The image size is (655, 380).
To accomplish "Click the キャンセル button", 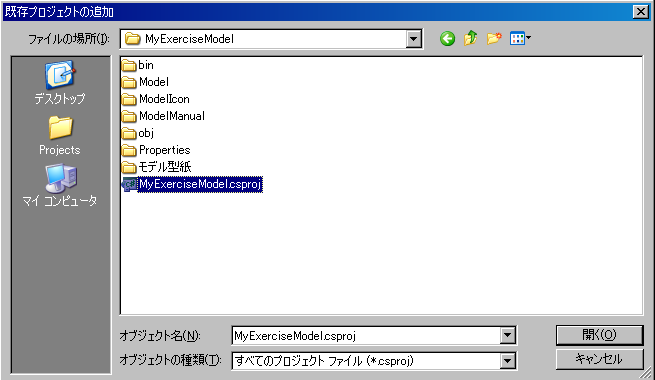I will coord(599,359).
